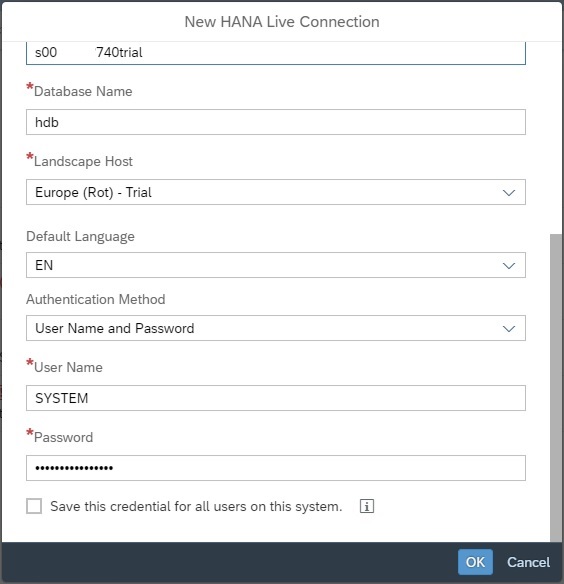Click the 'Save this credential for all users' text
This screenshot has width=564, height=584.
[x=196, y=507]
